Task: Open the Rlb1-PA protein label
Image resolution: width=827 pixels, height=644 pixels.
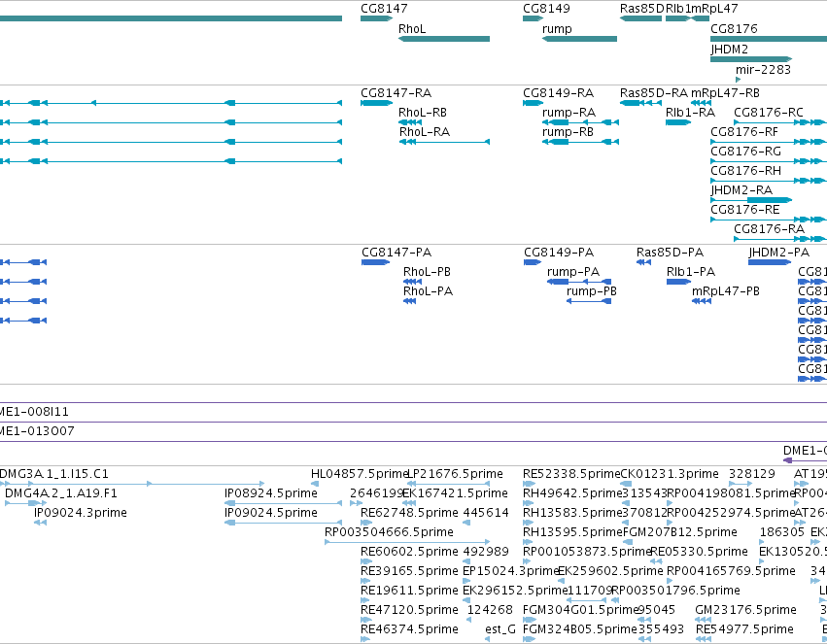Action: coord(691,272)
